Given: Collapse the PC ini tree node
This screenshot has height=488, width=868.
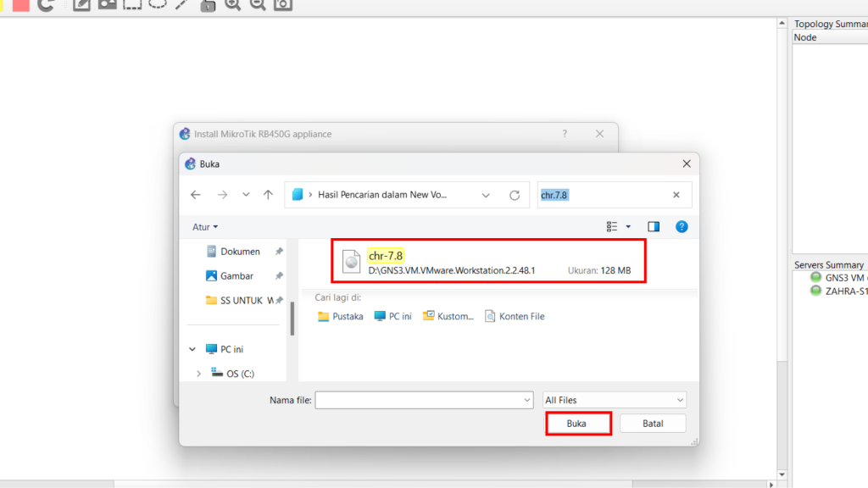Looking at the screenshot, I should [192, 349].
